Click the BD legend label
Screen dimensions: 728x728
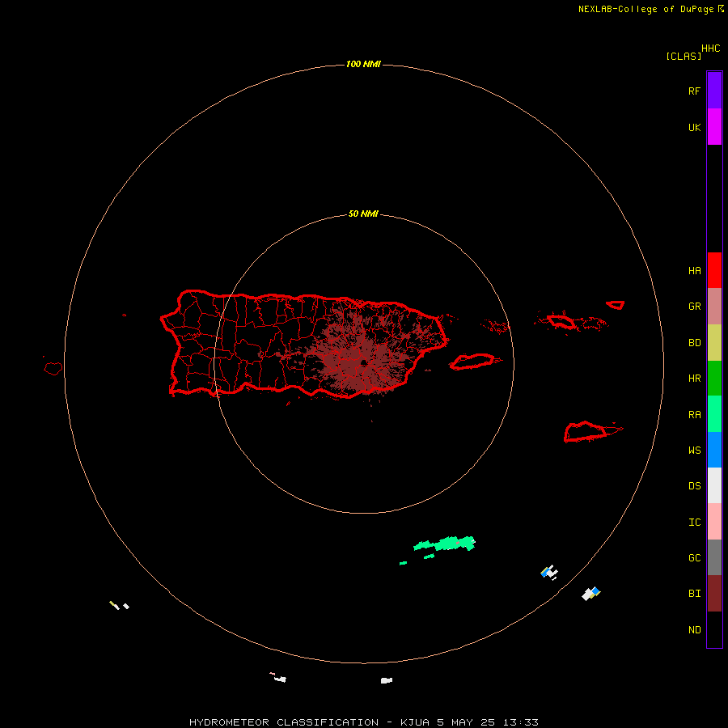click(694, 343)
